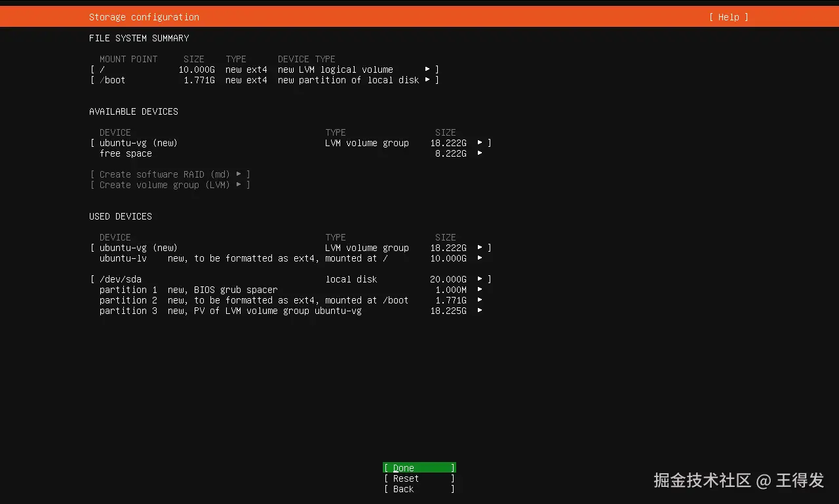Open arrow for /dev/sda local disk

point(480,279)
